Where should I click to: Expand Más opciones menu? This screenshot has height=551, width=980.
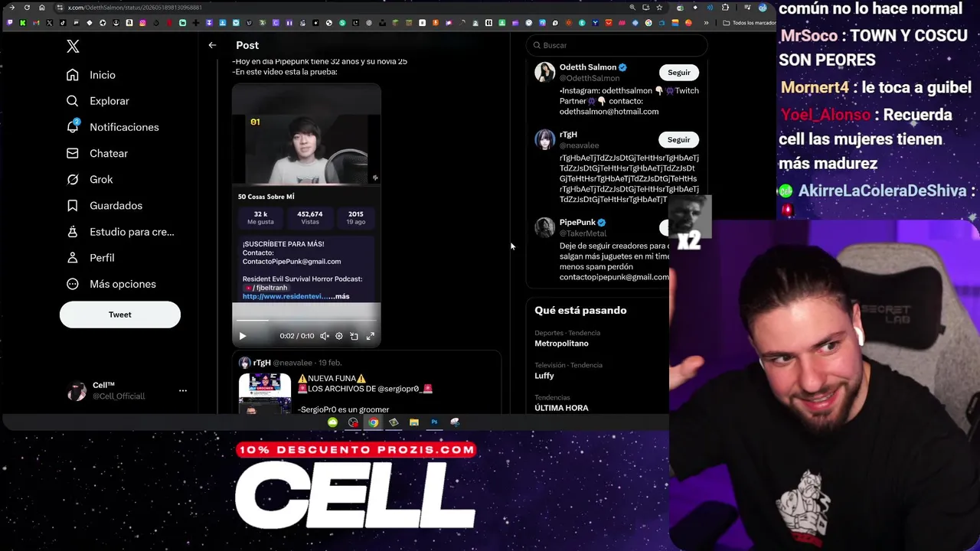111,284
